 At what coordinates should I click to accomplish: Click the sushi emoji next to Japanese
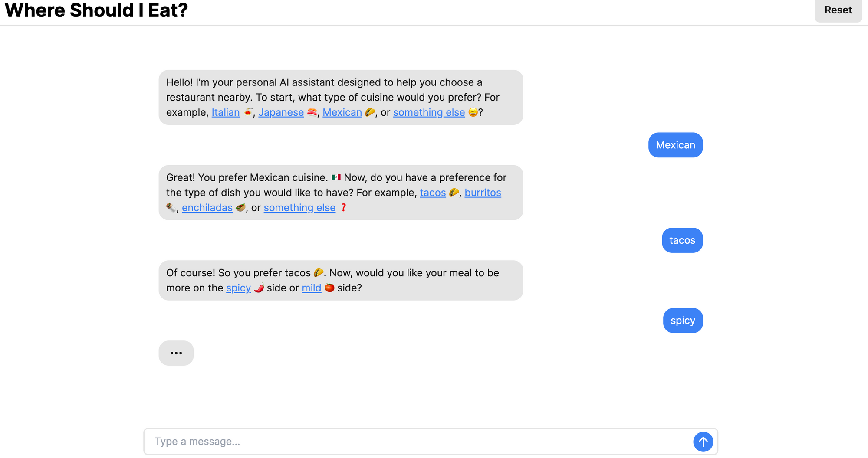click(312, 112)
